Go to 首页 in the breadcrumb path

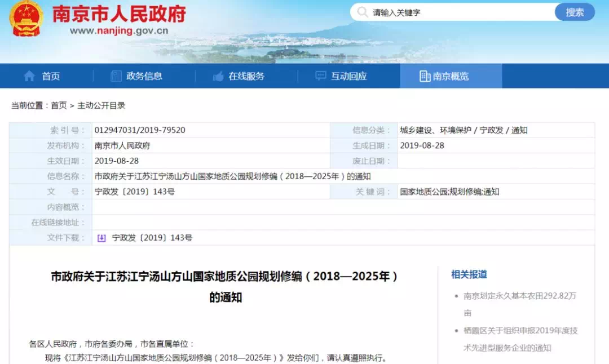(x=59, y=105)
